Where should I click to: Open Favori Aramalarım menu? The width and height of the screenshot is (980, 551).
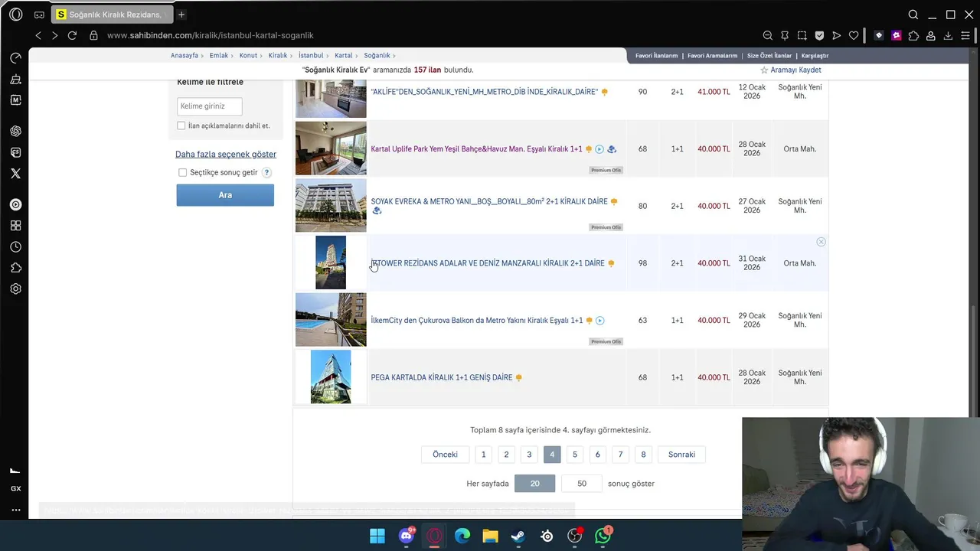pos(712,56)
